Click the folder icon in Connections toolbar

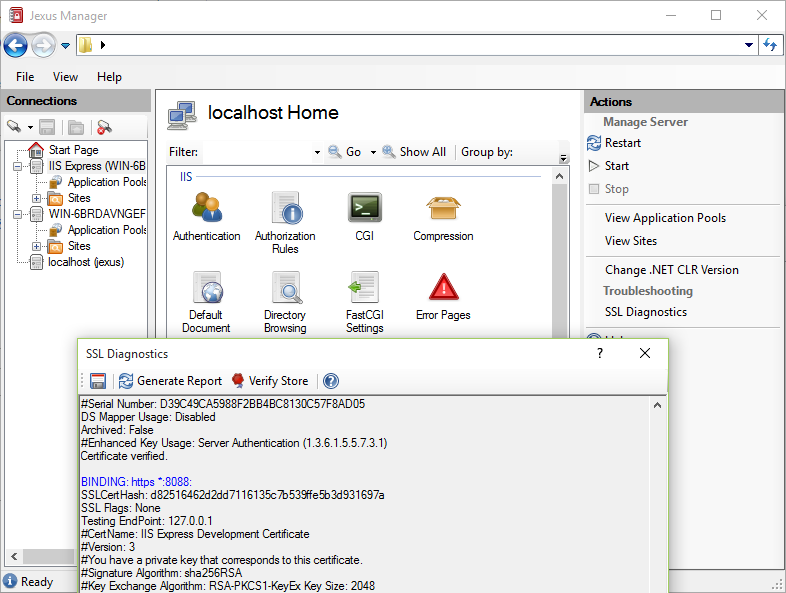tap(76, 127)
